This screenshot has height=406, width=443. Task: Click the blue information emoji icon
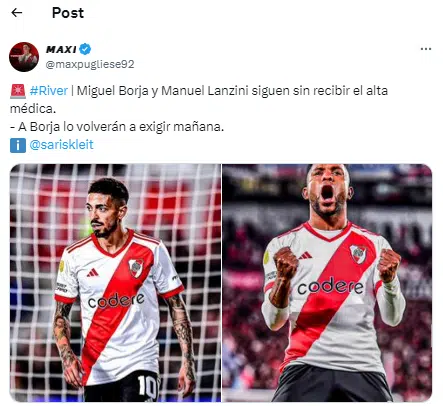click(x=18, y=145)
